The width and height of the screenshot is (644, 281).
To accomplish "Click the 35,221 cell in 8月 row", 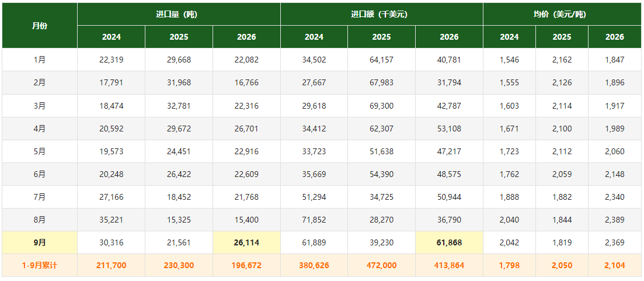I will tap(112, 220).
